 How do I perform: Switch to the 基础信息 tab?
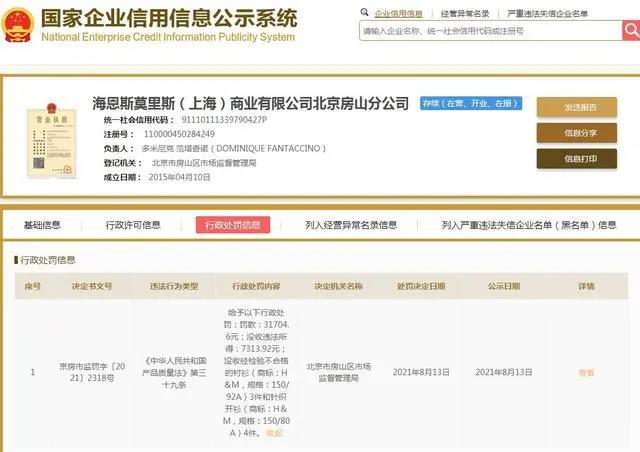[x=42, y=225]
